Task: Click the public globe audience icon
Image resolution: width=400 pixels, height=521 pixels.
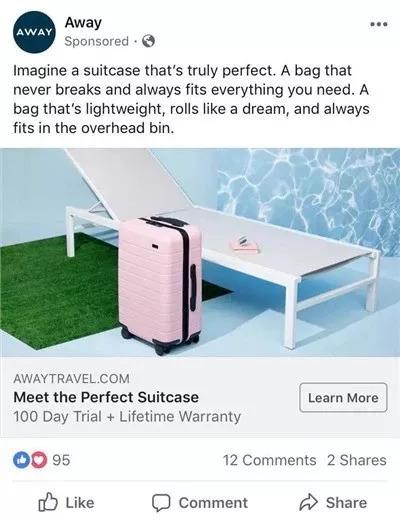Action: pos(148,41)
